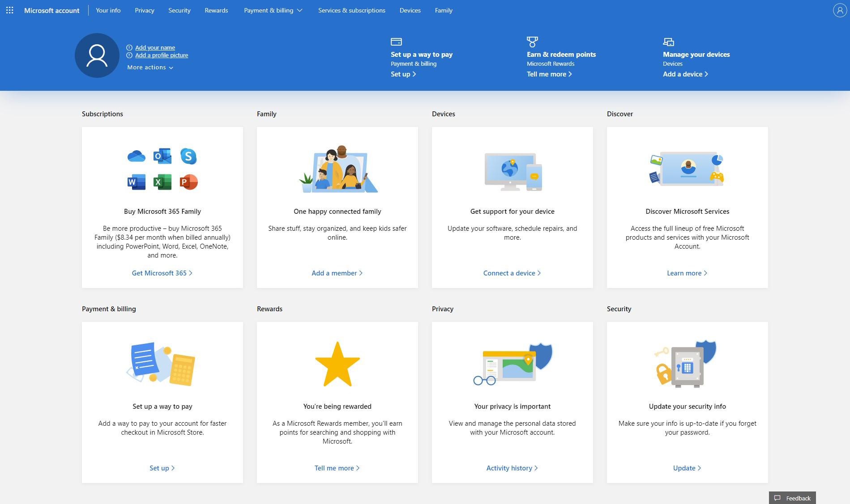This screenshot has width=850, height=504.
Task: Open the Feedback button
Action: point(792,498)
